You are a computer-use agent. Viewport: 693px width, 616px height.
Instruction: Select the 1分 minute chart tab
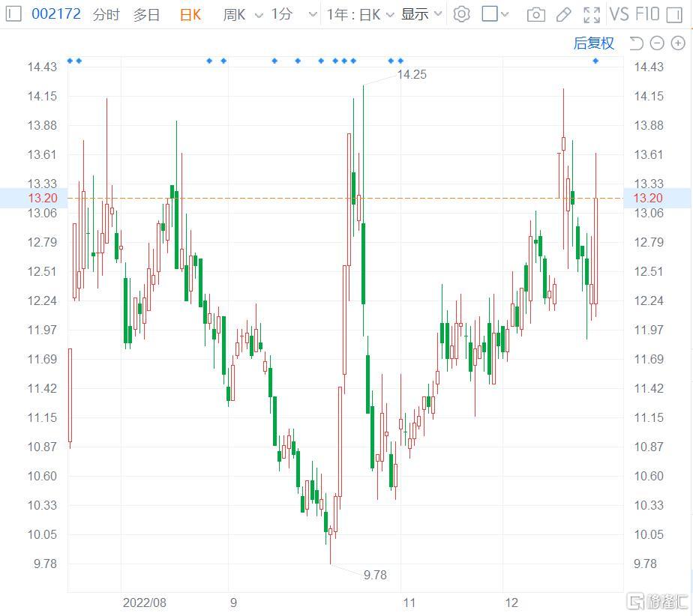[x=281, y=14]
